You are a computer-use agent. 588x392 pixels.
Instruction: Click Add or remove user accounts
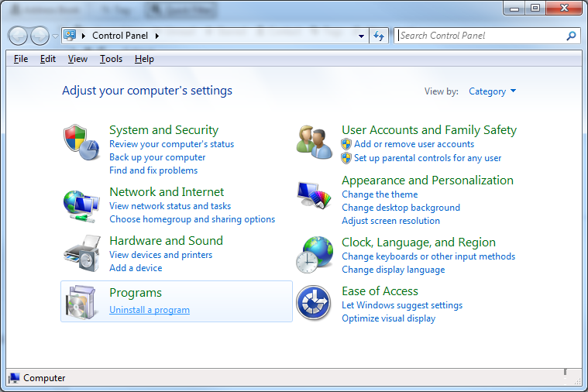coord(414,144)
